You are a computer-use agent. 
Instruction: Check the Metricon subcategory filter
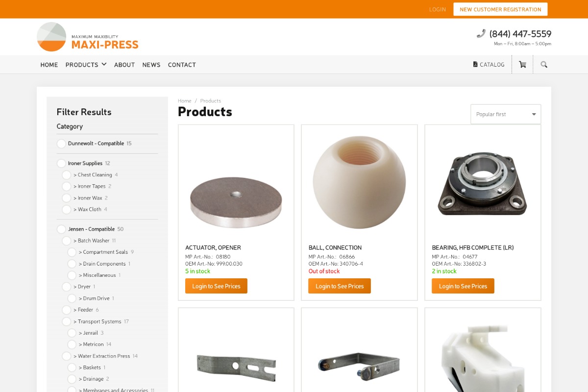[72, 344]
